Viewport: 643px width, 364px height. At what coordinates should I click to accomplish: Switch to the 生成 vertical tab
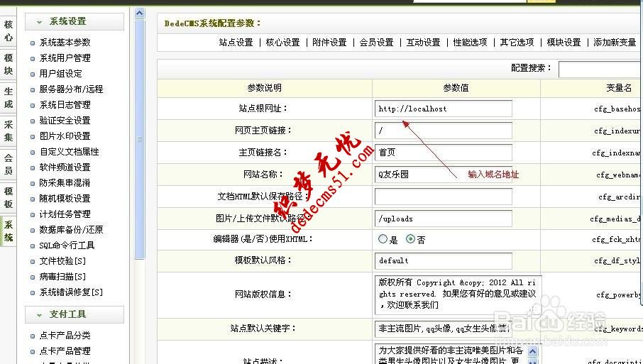point(9,97)
